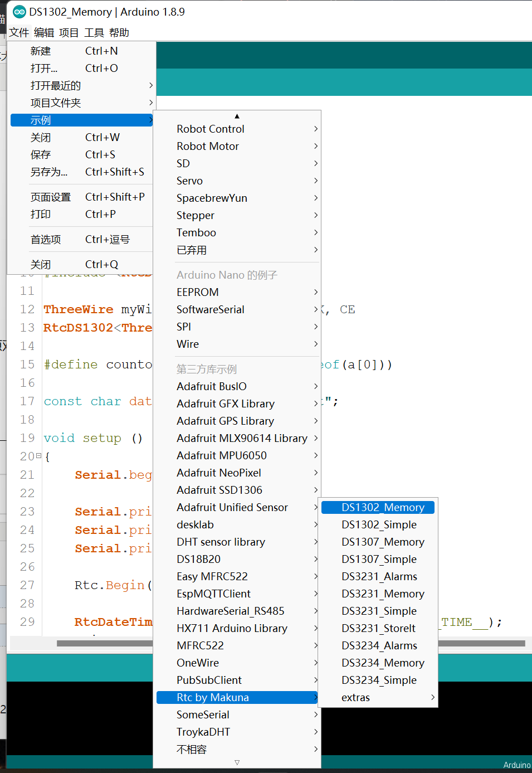Screen dimensions: 532x773
Task: Click the Arduino logo icon in title bar
Action: tap(19, 12)
